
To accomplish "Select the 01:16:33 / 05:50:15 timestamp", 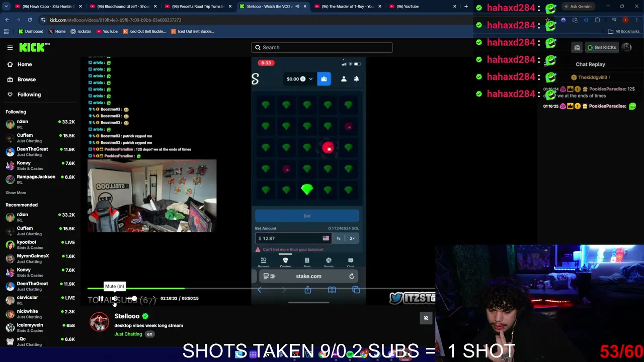I will click(179, 298).
